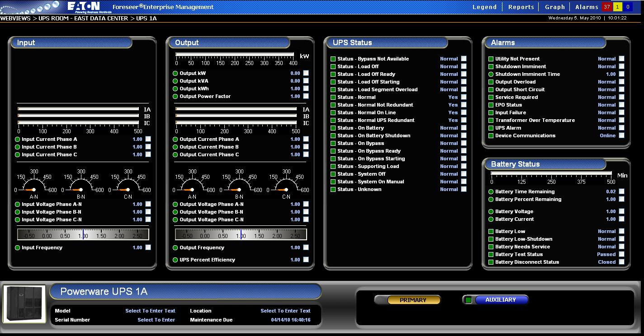Viewport: 644px width, 336px height.
Task: Click Serial Number Select To Enter
Action: tap(156, 320)
